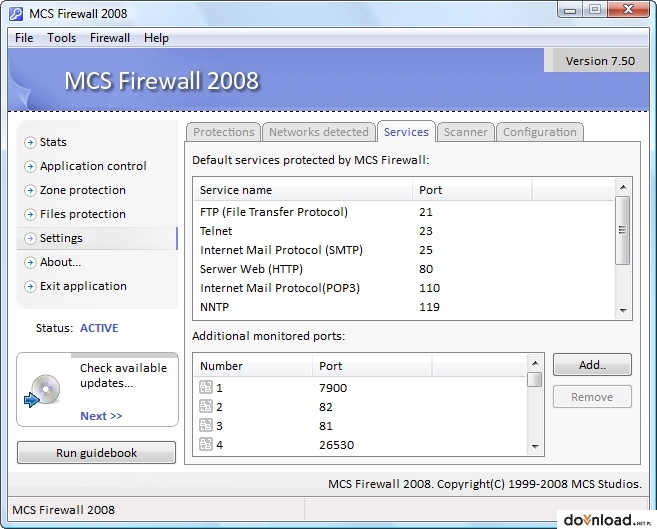Click the Add.. button
This screenshot has height=529, width=657.
pos(592,365)
